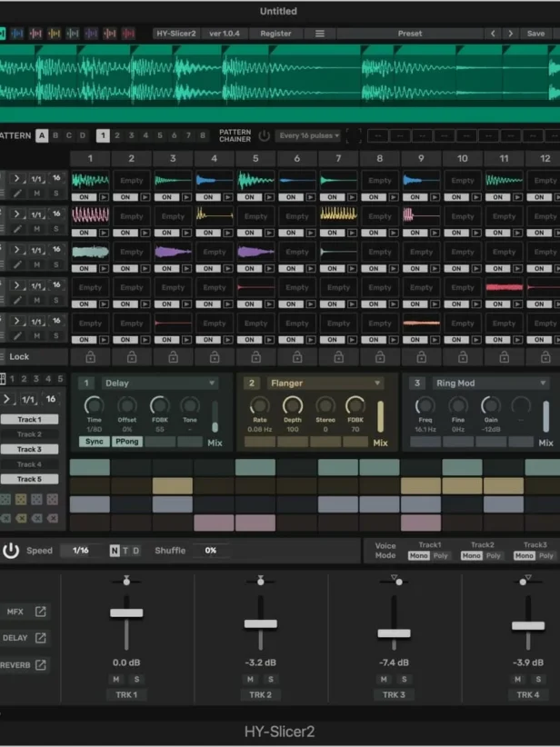The height and width of the screenshot is (747, 560).
Task: Select pattern bank B
Action: (55, 135)
